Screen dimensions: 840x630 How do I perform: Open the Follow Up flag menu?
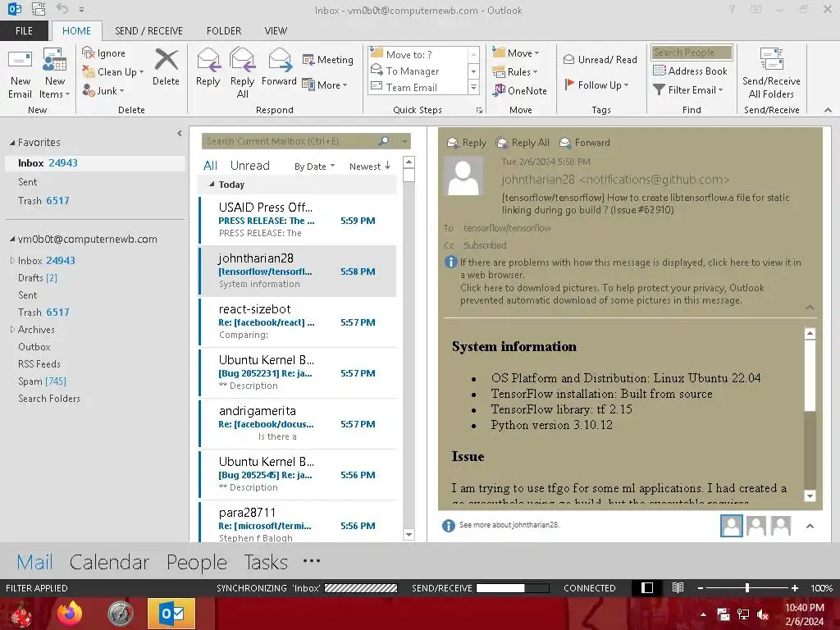coord(596,84)
